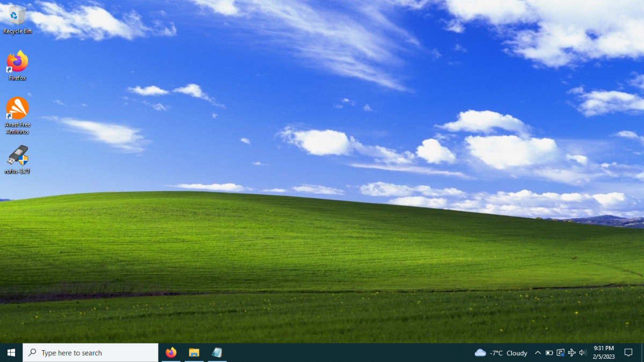Expand the hidden system tray icons
Image resolution: width=644 pixels, height=362 pixels.
(538, 352)
